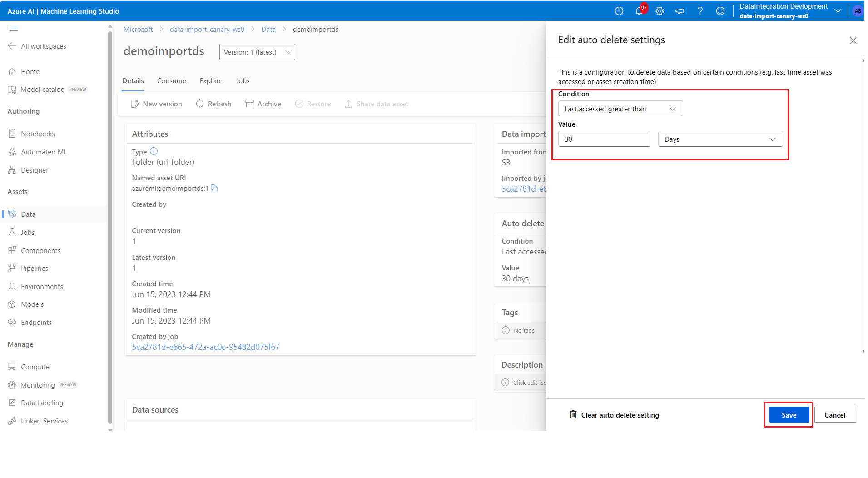Open Compute in the Manage section
868x478 pixels.
(29, 367)
